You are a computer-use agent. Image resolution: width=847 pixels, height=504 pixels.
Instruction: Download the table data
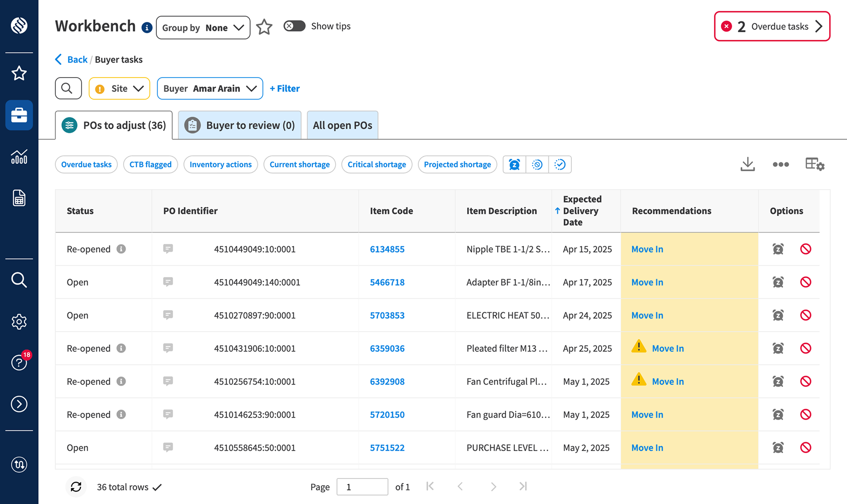click(x=748, y=164)
